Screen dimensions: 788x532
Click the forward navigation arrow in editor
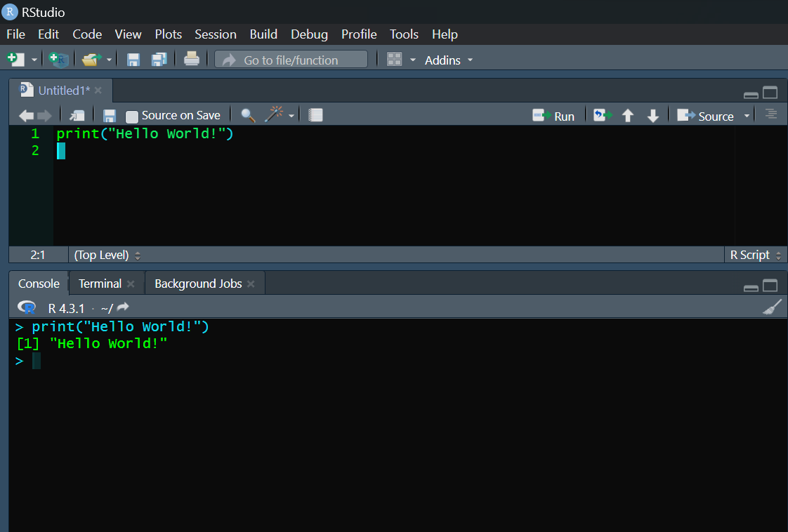(44, 116)
